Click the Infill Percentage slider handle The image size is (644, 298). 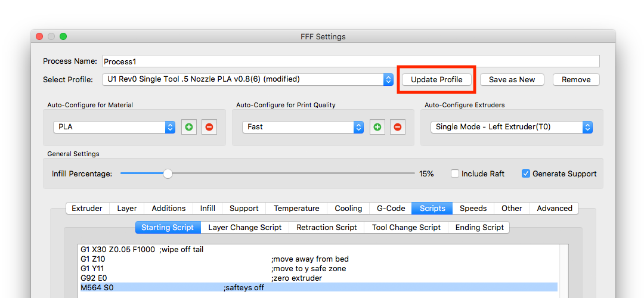[x=168, y=174]
